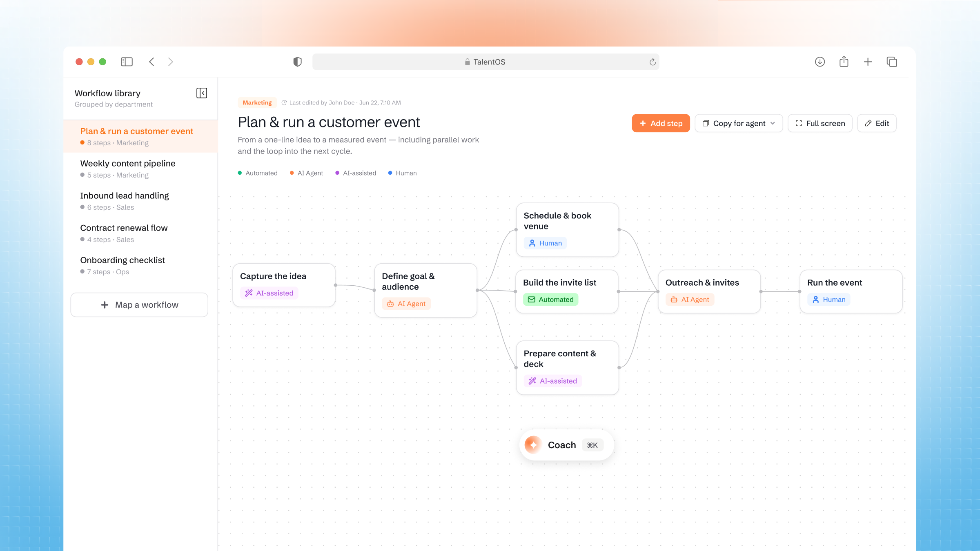
Task: Select the Schedule & book venue step
Action: pos(567,230)
